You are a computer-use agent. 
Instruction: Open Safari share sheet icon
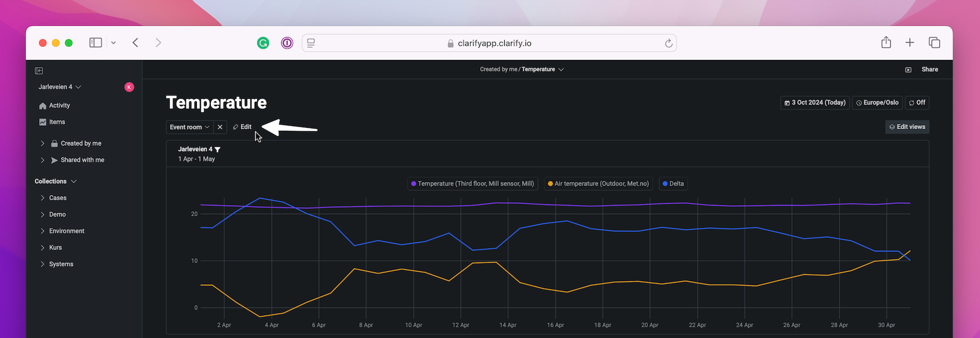point(886,42)
